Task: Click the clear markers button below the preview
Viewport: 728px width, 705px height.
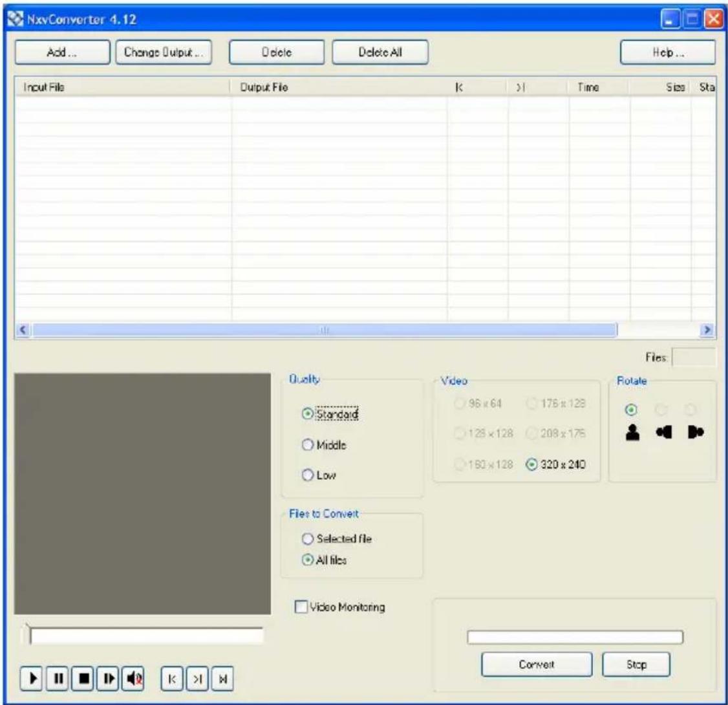Action: [222, 679]
